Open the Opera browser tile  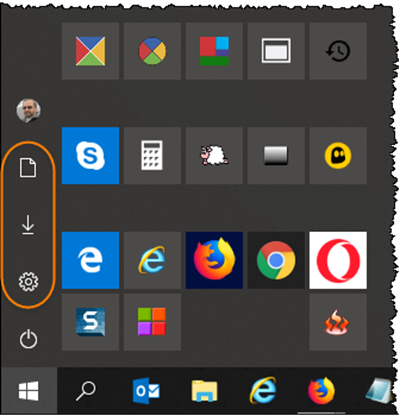click(338, 260)
